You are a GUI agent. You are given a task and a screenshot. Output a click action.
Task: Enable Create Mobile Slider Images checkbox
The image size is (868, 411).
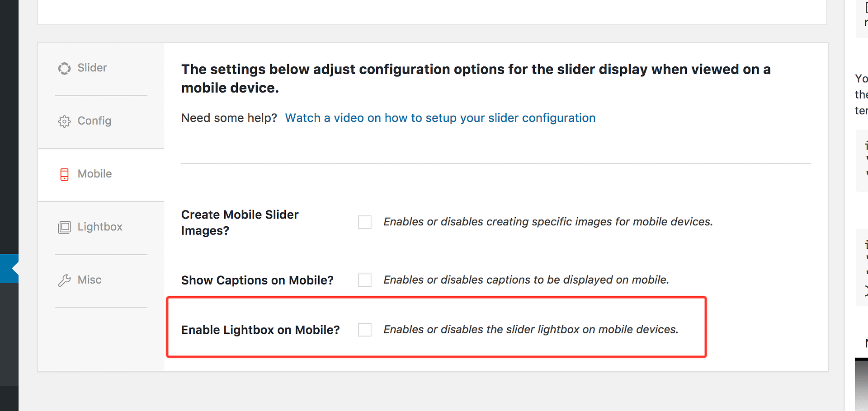(364, 222)
